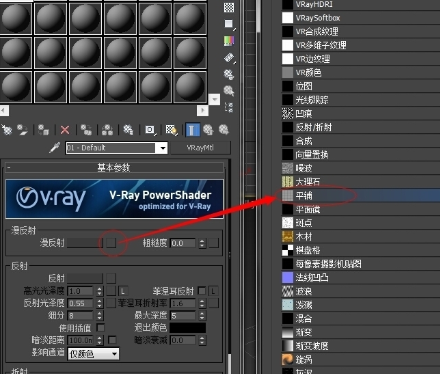Click the 平铺 map thumbnail icon
This screenshot has width=440, height=374.
point(287,195)
